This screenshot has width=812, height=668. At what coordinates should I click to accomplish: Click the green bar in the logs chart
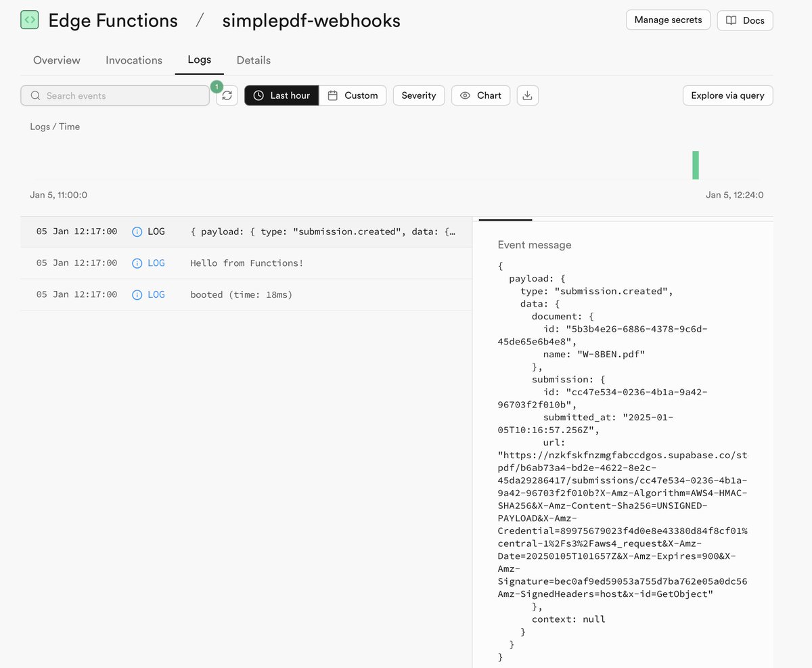pos(696,165)
